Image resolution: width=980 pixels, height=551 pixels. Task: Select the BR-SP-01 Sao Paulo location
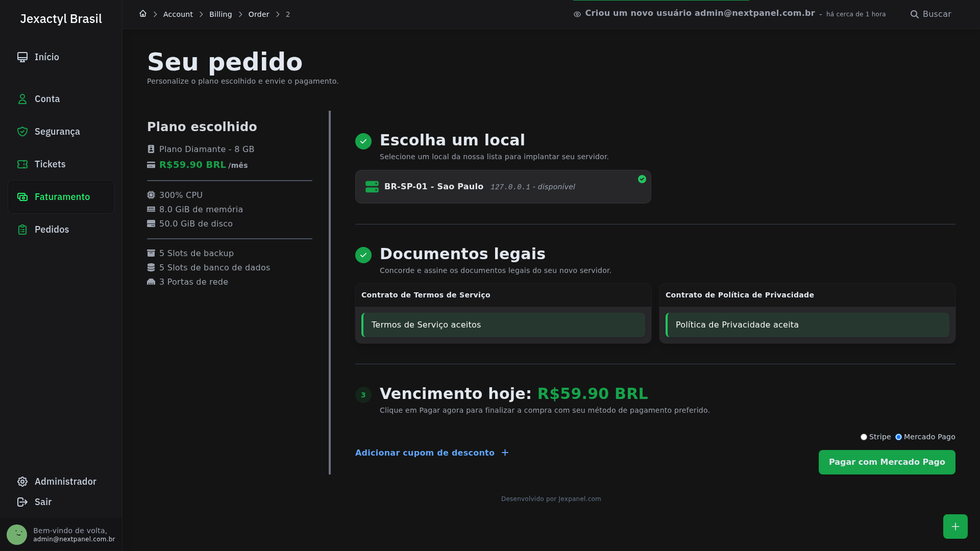point(503,187)
